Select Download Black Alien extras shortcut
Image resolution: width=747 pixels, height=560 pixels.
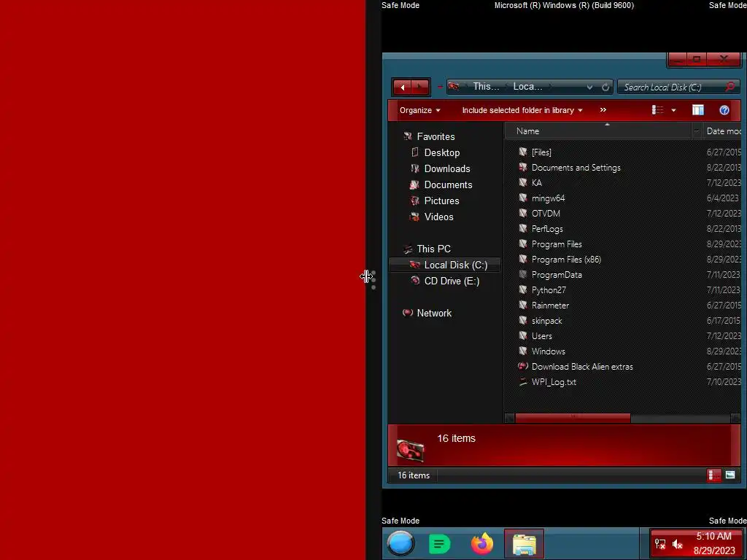(x=582, y=367)
